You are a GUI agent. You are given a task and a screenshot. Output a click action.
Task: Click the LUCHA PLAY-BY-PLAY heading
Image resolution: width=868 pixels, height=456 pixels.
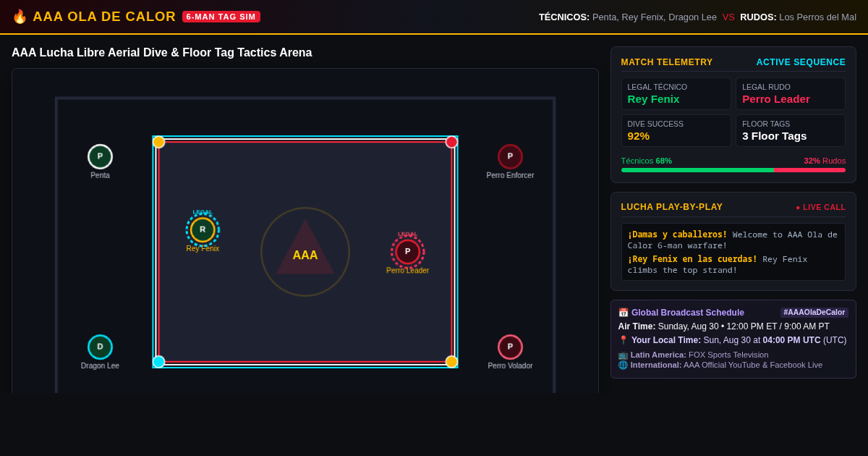pyautogui.click(x=672, y=207)
